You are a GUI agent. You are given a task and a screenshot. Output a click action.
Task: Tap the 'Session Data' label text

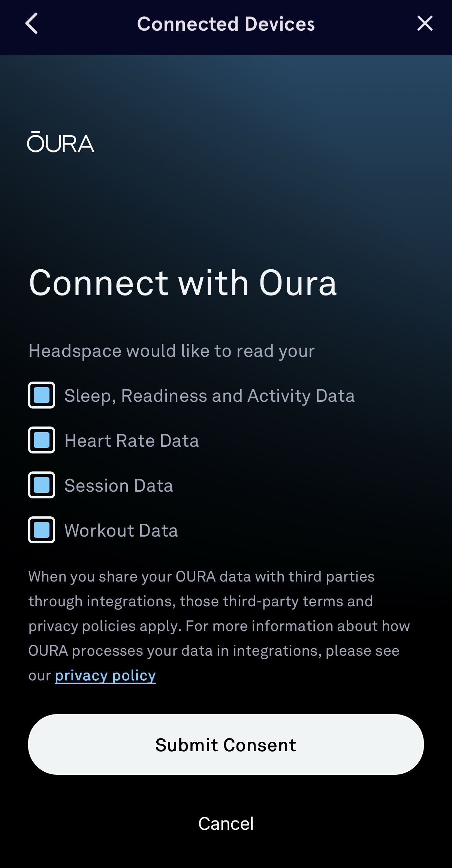[x=118, y=486]
